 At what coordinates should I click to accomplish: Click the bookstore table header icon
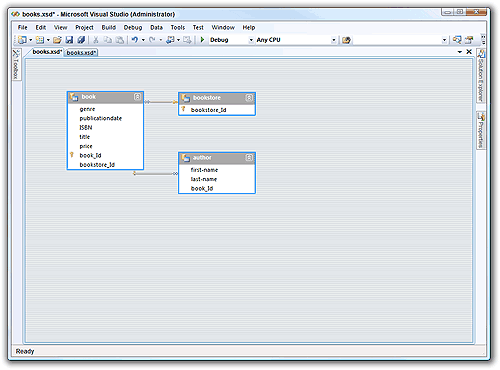tap(185, 98)
